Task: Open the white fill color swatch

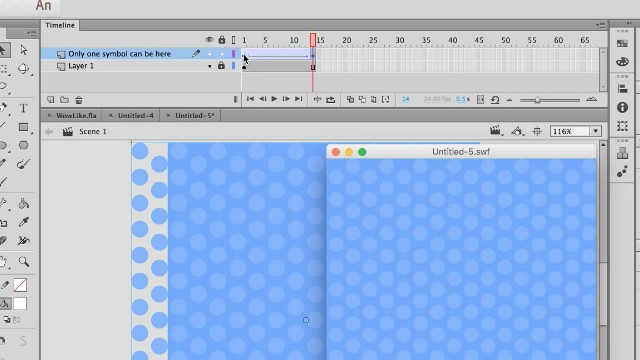Action: (x=20, y=304)
